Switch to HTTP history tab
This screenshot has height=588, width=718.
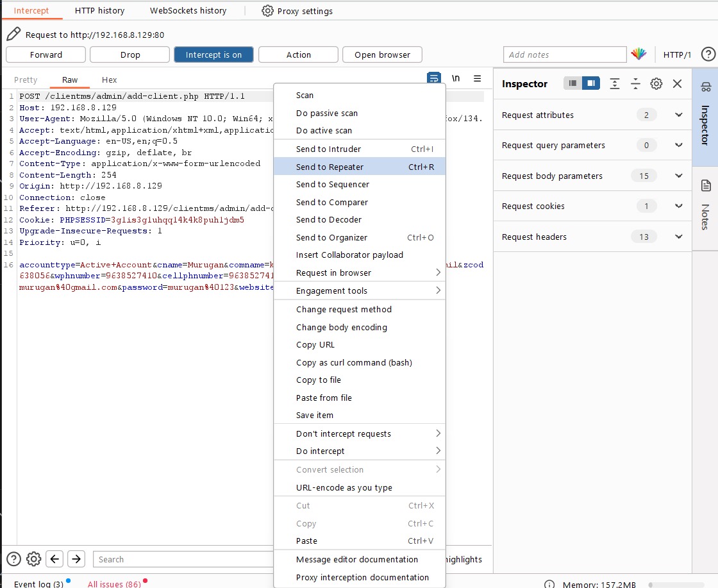100,10
